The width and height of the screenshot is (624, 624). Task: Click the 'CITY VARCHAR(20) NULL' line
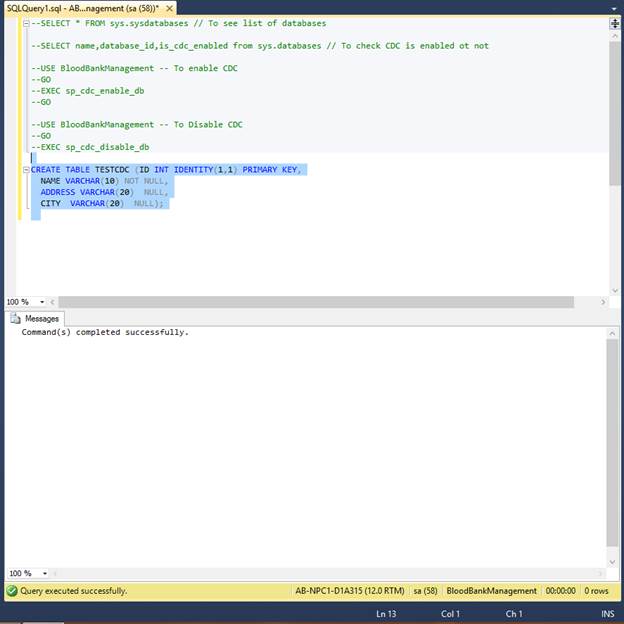tap(101, 203)
